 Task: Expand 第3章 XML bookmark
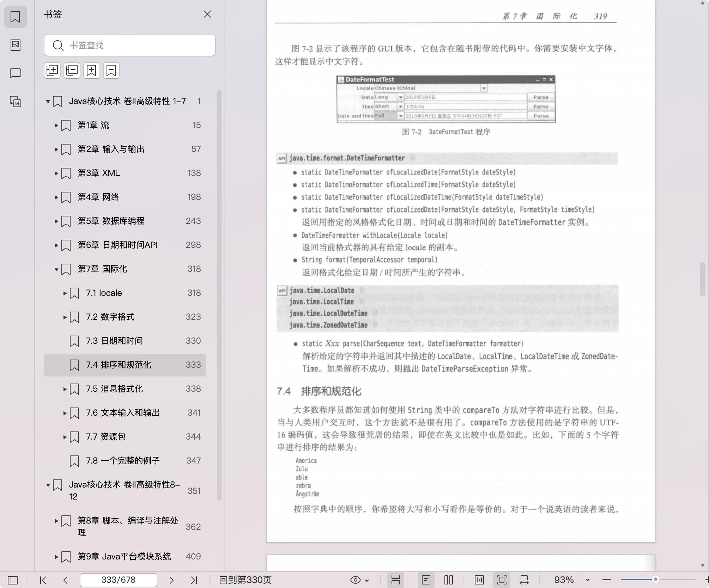pyautogui.click(x=56, y=173)
